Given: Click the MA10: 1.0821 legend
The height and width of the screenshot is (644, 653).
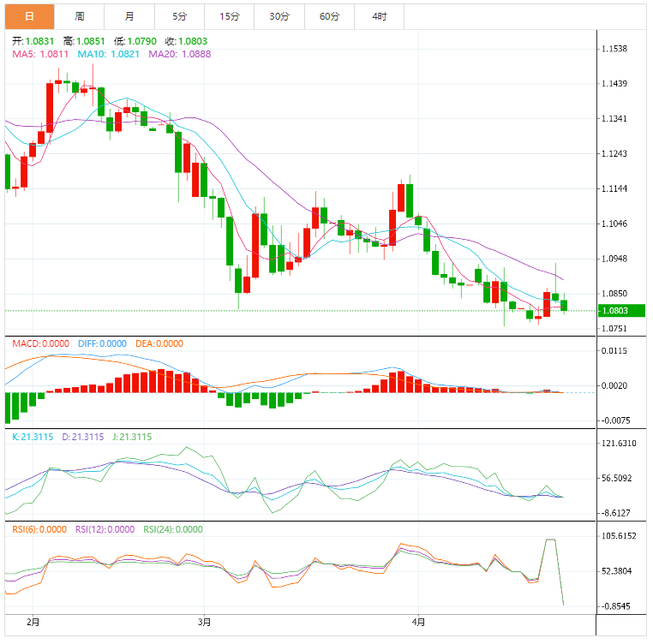Looking at the screenshot, I should click(x=108, y=54).
